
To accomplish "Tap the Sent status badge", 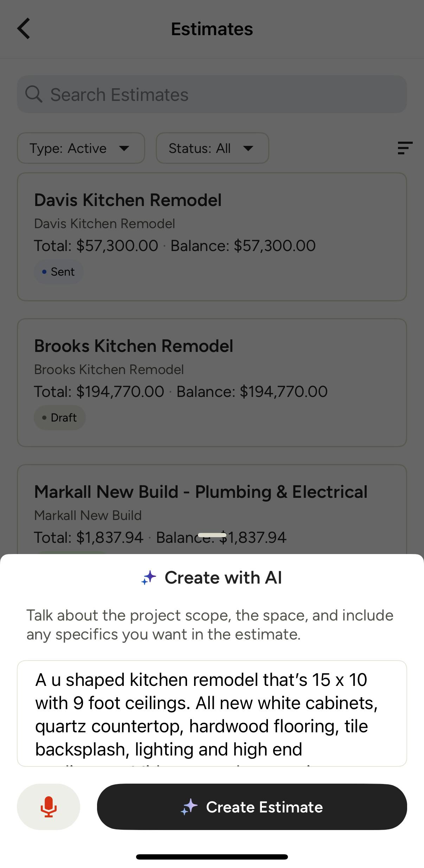I will [x=58, y=272].
